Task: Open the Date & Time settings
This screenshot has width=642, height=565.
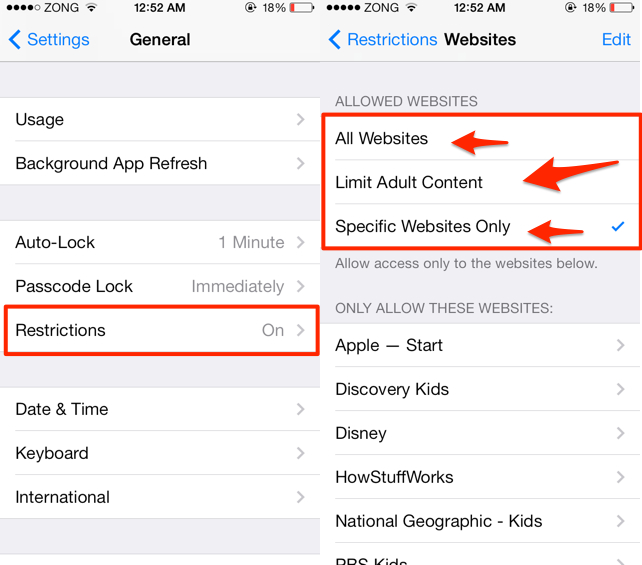Action: point(160,409)
